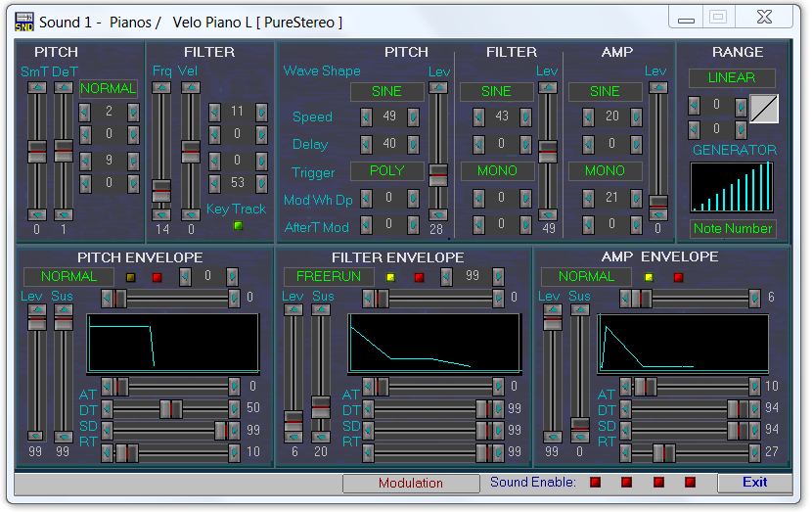Open the FREERUN filter envelope mode selector
Image resolution: width=812 pixels, height=512 pixels.
[329, 277]
